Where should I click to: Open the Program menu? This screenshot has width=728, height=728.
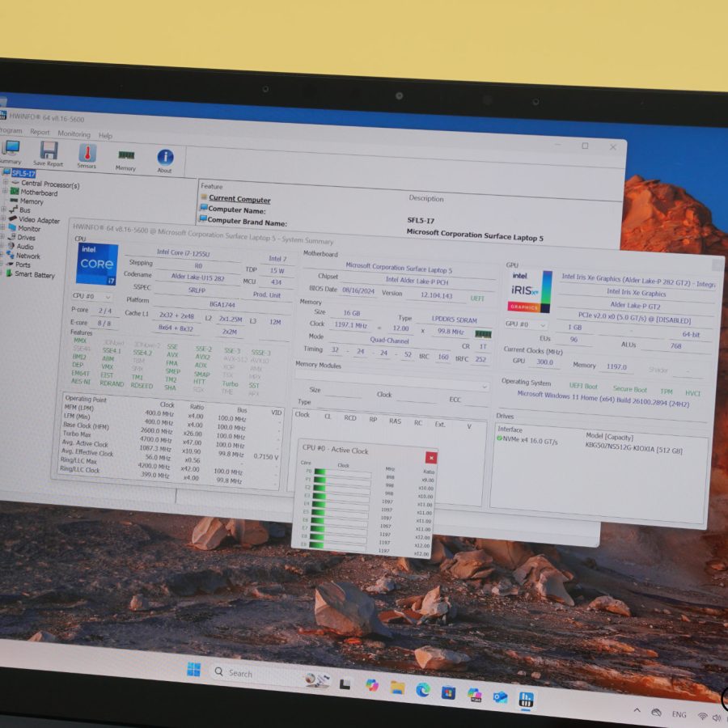pyautogui.click(x=11, y=130)
